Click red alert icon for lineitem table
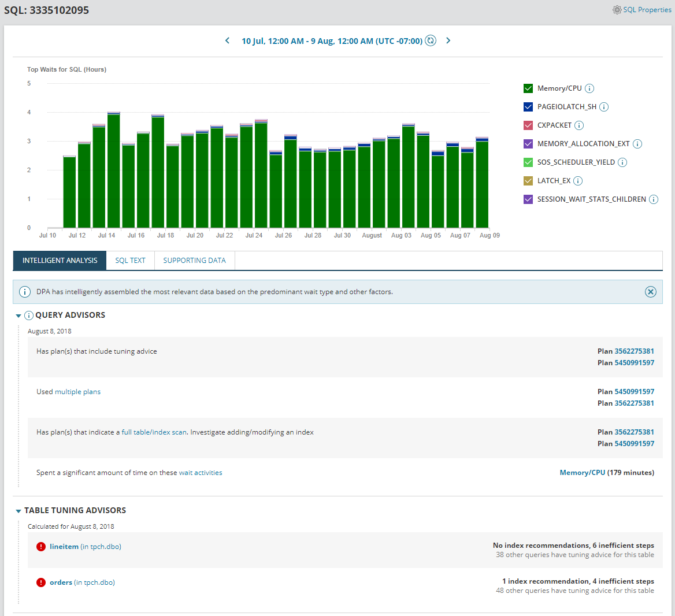 pos(41,547)
